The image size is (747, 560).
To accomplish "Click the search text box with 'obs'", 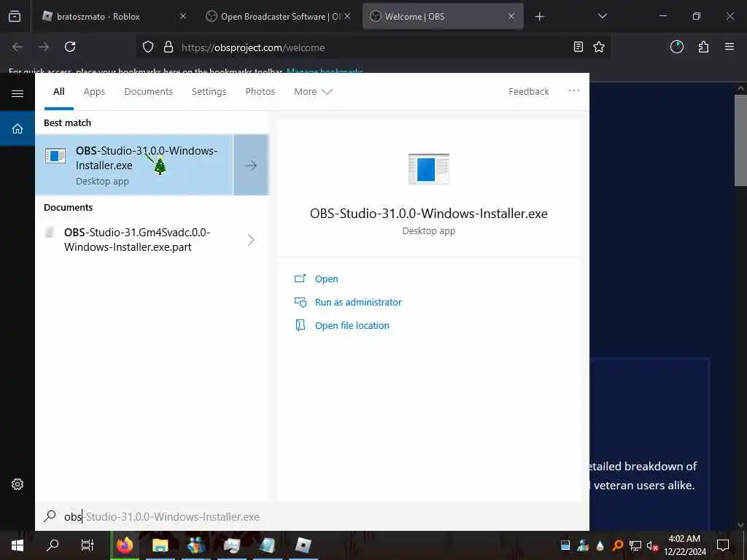I will tap(312, 517).
